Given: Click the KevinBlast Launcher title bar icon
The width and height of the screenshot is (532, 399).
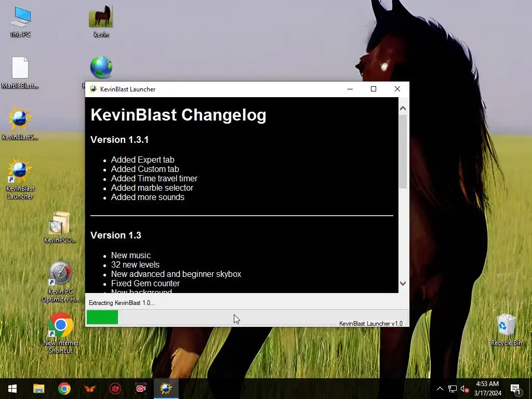Looking at the screenshot, I should [93, 89].
